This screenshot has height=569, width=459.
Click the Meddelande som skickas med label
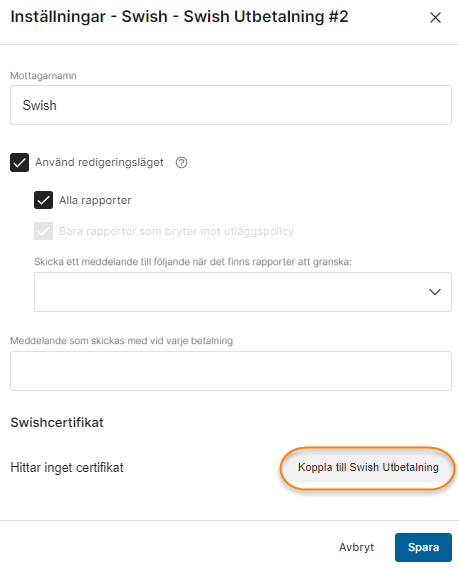tap(122, 341)
